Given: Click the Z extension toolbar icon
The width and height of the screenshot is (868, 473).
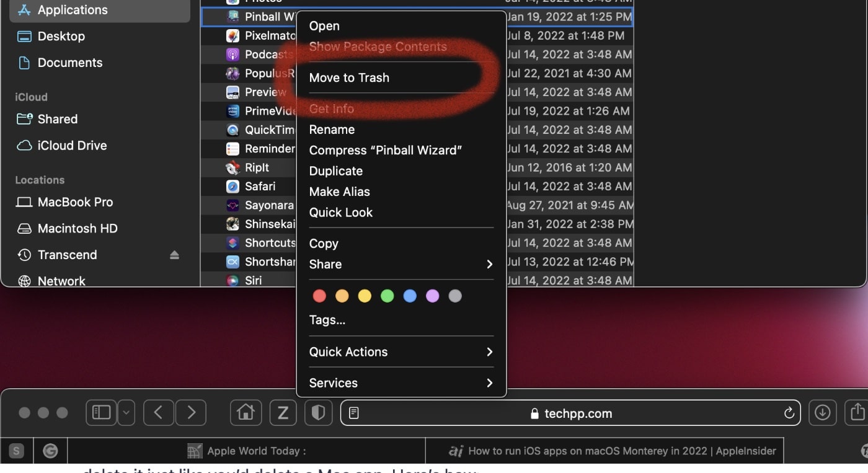Looking at the screenshot, I should pos(283,412).
